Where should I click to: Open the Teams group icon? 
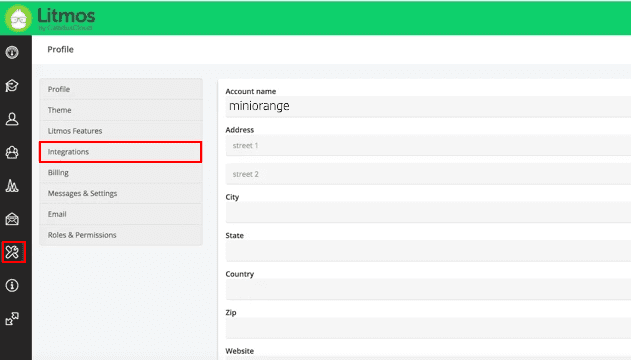tap(12, 152)
